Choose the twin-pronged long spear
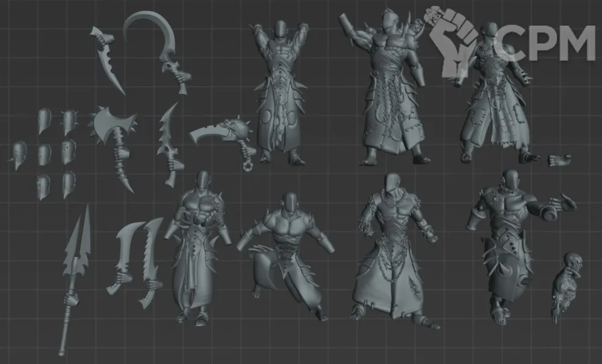The width and height of the screenshot is (602, 364). tap(75, 277)
